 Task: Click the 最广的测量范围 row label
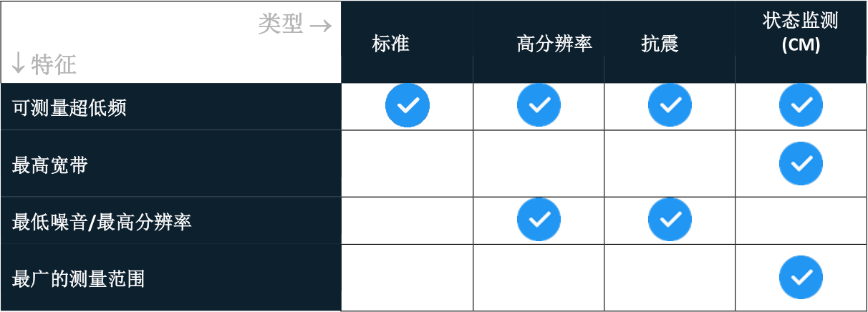[x=79, y=278]
